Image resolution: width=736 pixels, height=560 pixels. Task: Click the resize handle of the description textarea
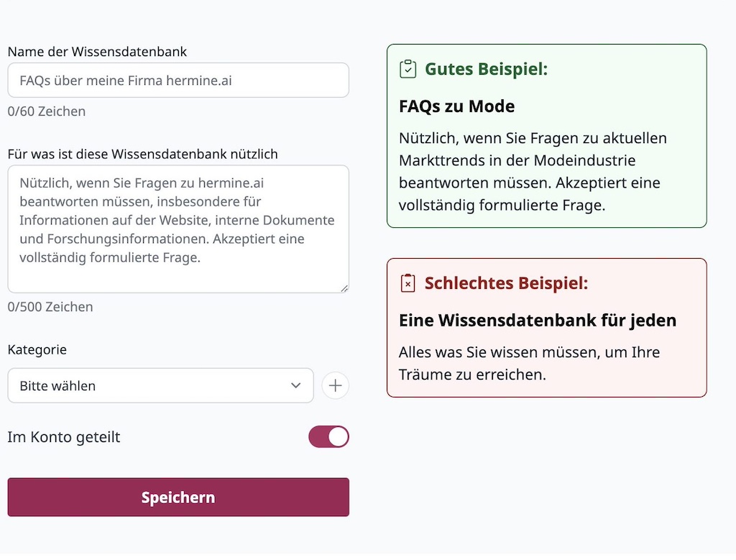344,287
